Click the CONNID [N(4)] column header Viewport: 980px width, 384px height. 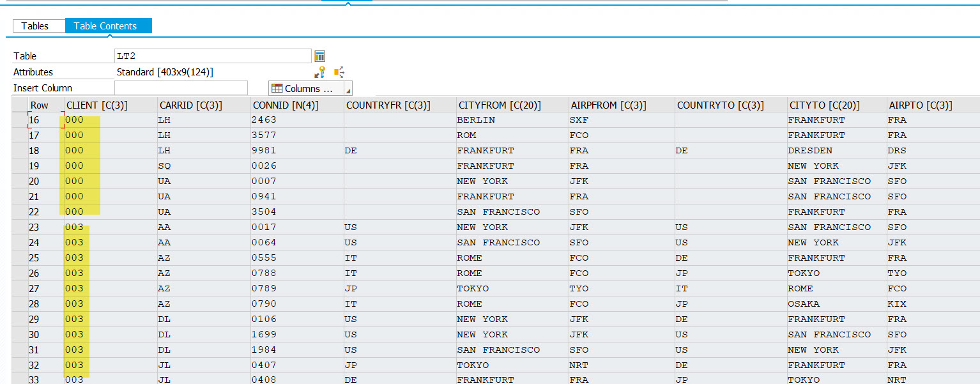click(x=297, y=105)
